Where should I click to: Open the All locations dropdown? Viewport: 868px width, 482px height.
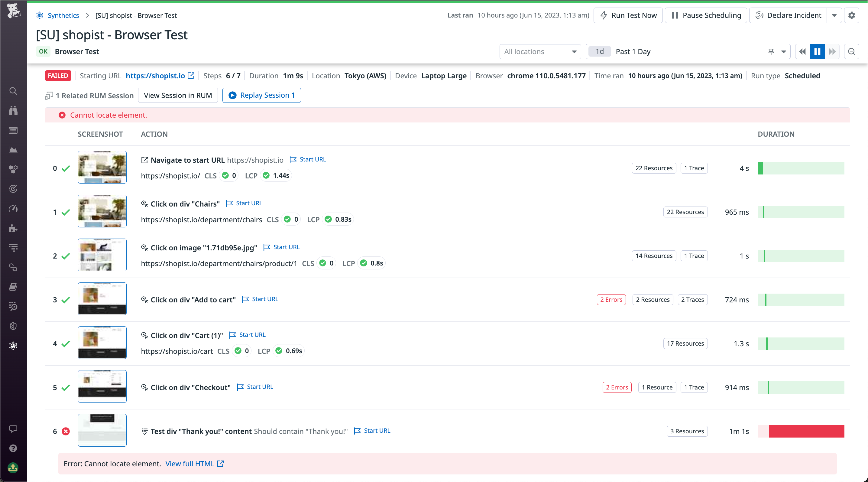[x=540, y=52]
